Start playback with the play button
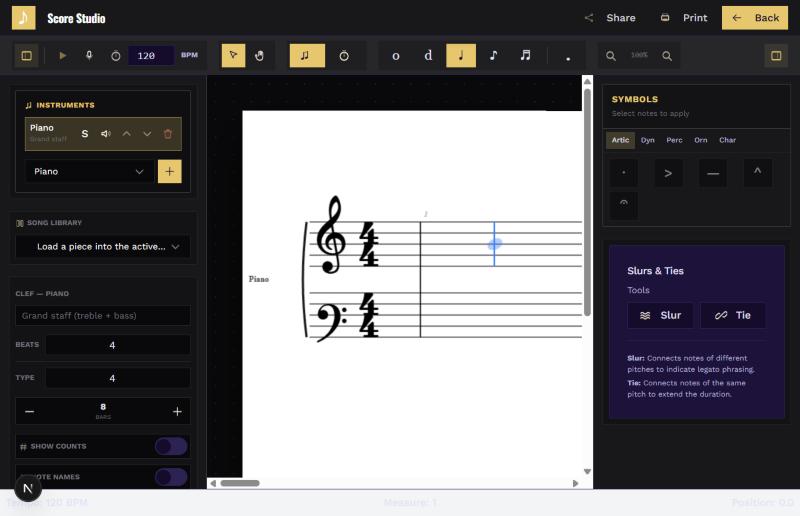Screen dimensions: 800x516 coord(63,56)
